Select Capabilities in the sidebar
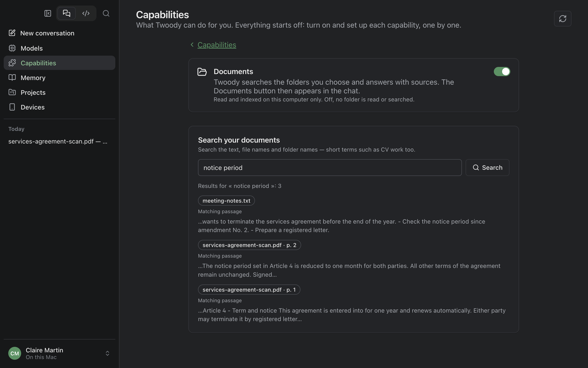 pyautogui.click(x=59, y=63)
